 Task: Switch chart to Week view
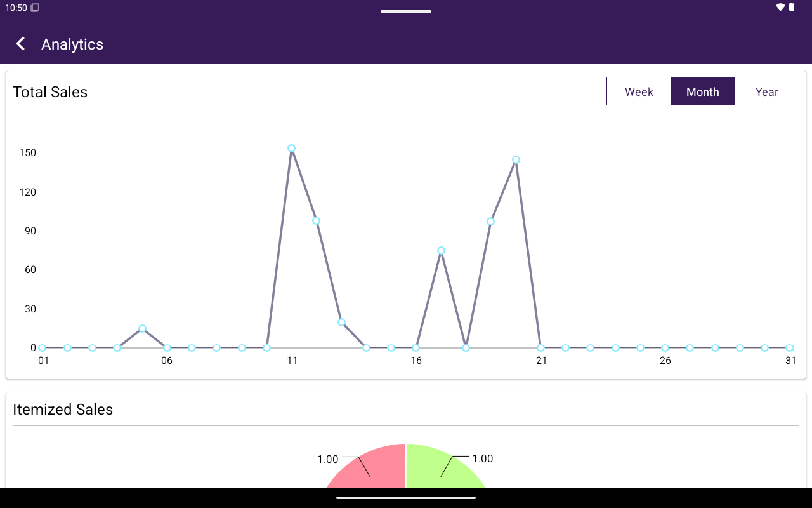tap(639, 91)
